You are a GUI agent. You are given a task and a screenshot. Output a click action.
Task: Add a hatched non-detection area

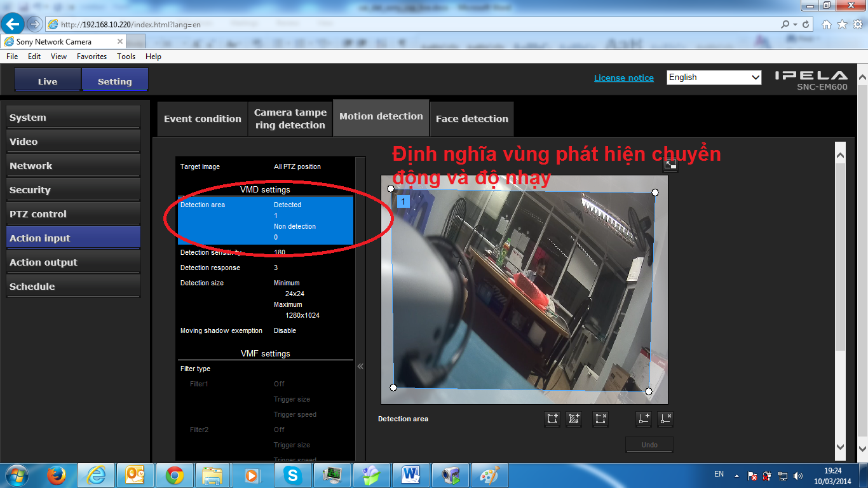(574, 419)
